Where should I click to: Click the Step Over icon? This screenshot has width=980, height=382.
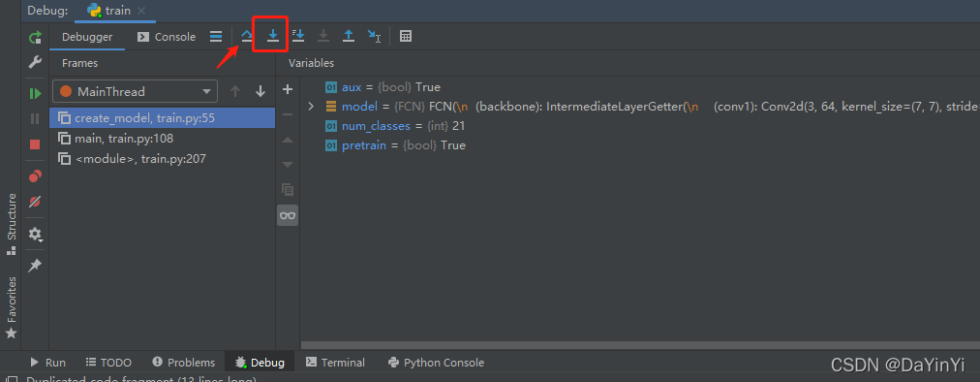pyautogui.click(x=248, y=36)
